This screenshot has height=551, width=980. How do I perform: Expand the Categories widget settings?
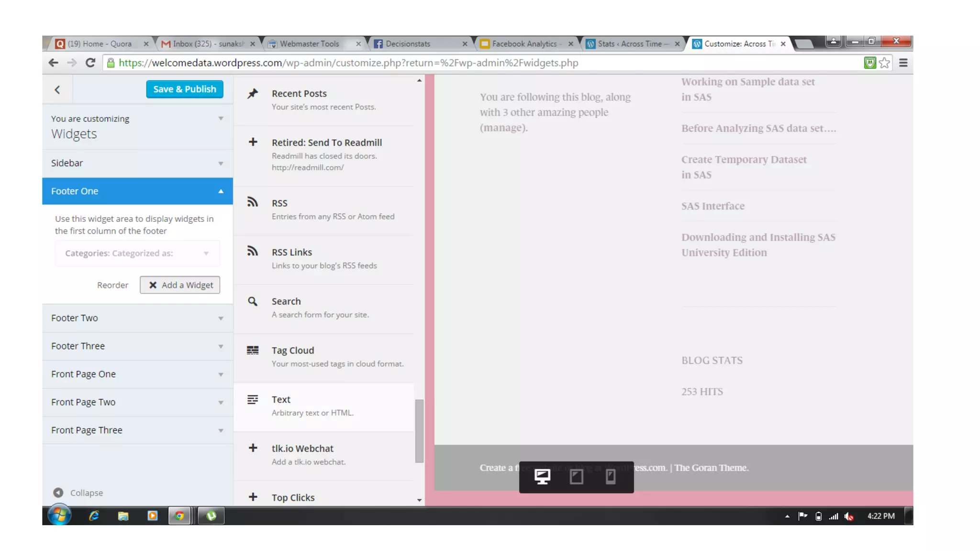[137, 253]
